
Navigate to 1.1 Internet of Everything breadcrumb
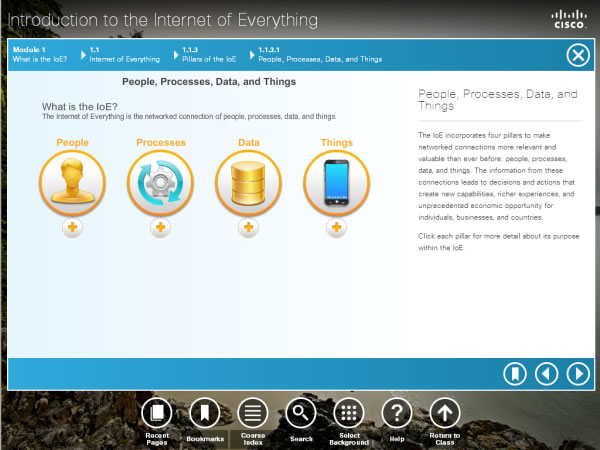[124, 54]
